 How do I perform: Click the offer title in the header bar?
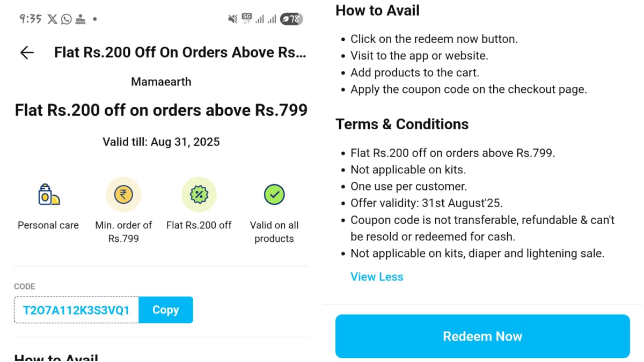tap(180, 52)
